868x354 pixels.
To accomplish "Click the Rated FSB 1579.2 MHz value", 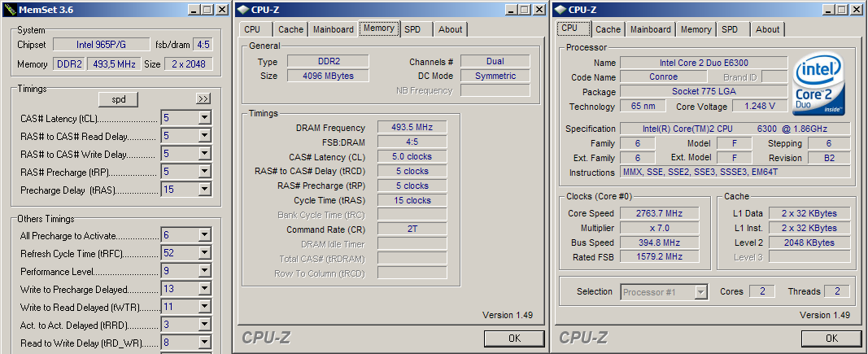I will point(659,256).
